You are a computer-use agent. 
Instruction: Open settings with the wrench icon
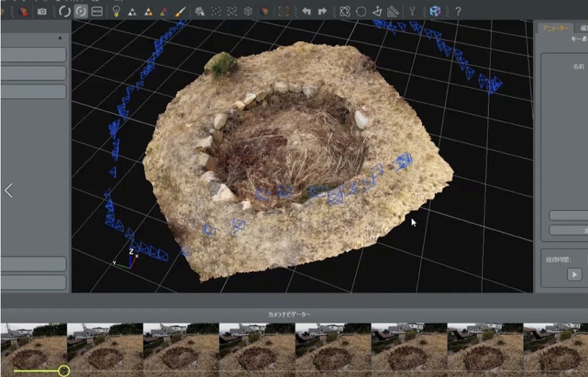point(412,11)
